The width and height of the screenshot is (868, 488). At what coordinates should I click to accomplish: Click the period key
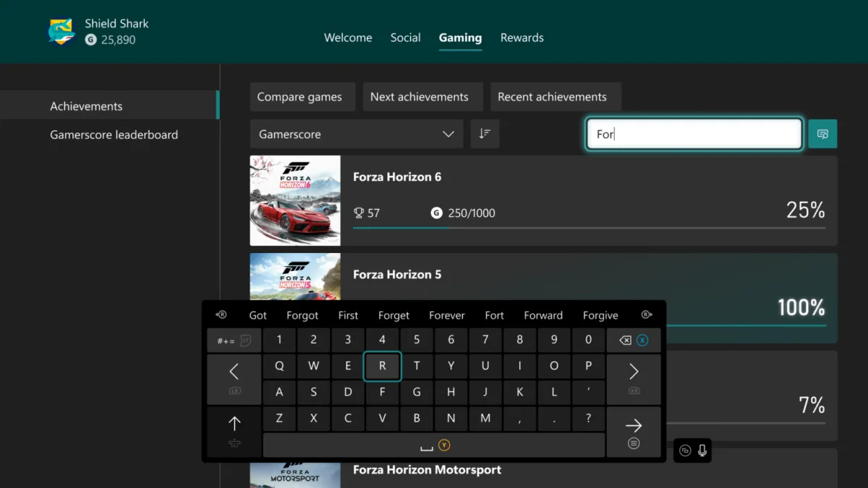(554, 418)
